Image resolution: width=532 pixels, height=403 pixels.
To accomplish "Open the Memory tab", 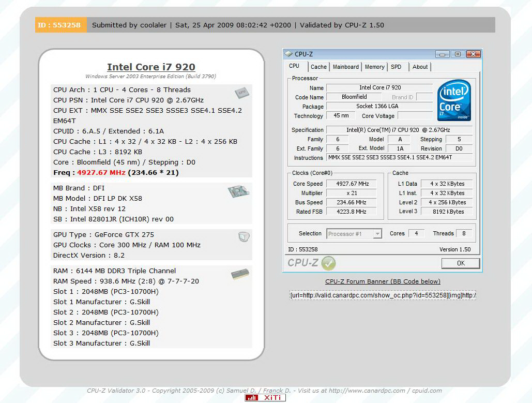I will pos(374,67).
